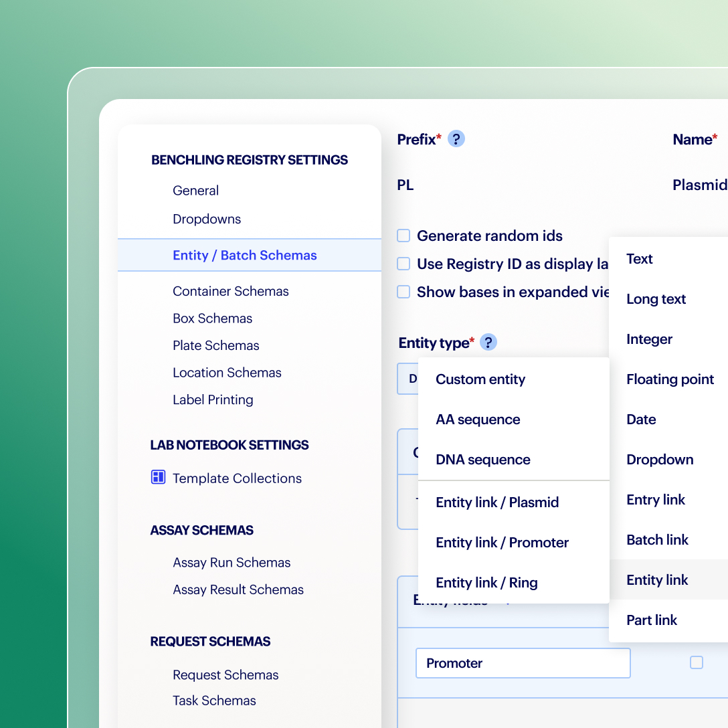This screenshot has height=728, width=728.
Task: Choose Long text field type
Action: click(x=668, y=299)
